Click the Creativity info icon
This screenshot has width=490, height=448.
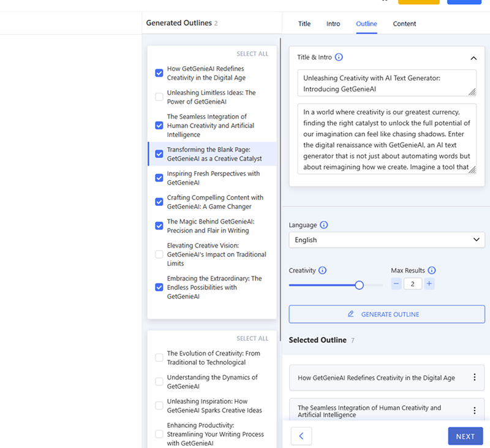coord(323,270)
